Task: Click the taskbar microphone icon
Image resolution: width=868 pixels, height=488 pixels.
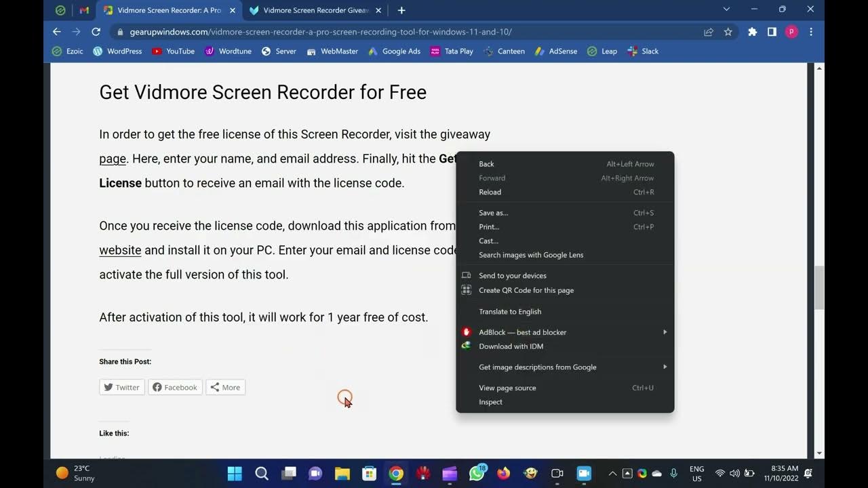Action: tap(674, 473)
